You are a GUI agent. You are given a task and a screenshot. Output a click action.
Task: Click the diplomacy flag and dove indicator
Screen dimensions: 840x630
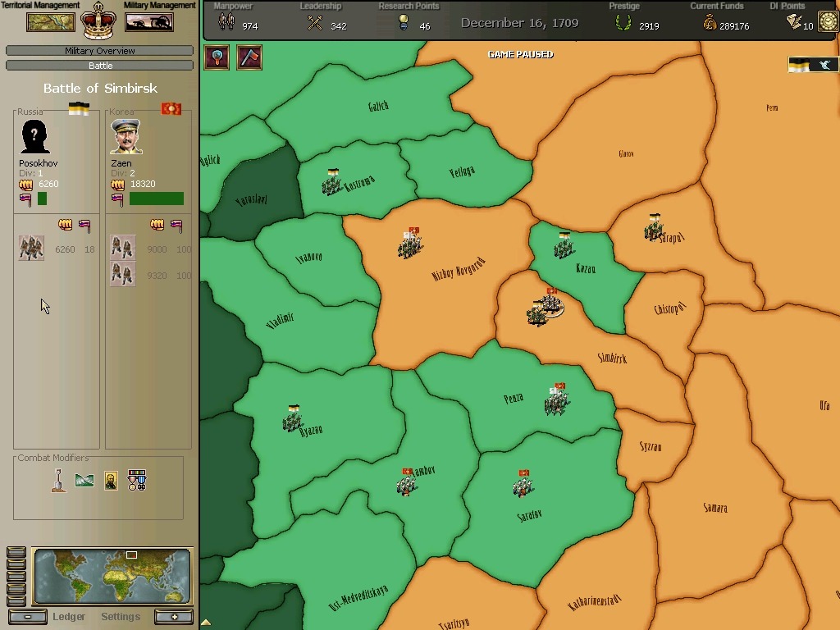811,65
